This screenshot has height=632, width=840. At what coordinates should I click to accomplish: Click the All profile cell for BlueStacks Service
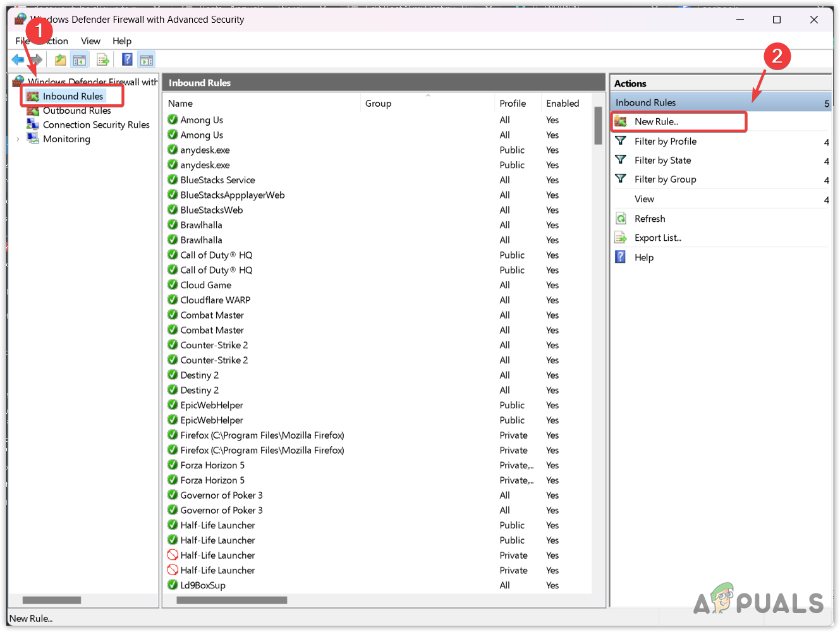pos(504,180)
